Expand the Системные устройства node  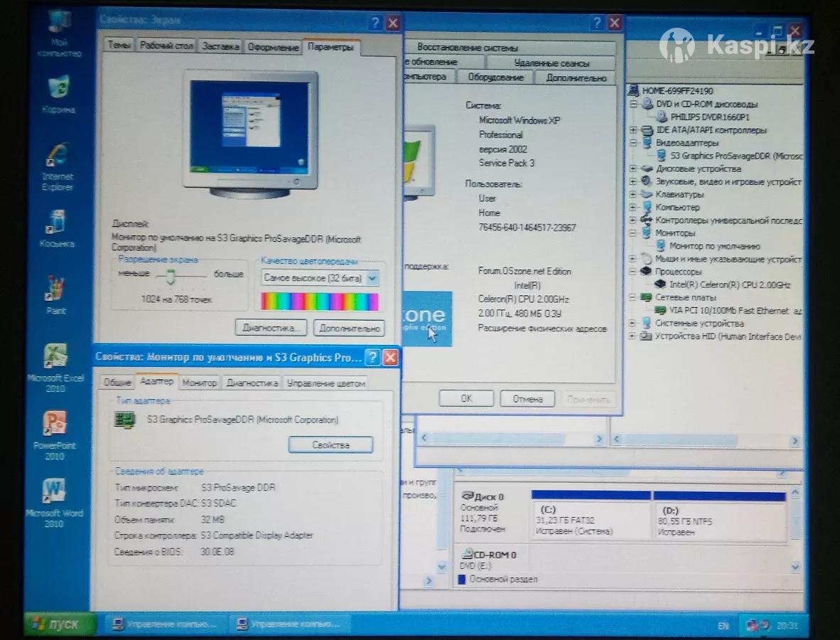[632, 324]
